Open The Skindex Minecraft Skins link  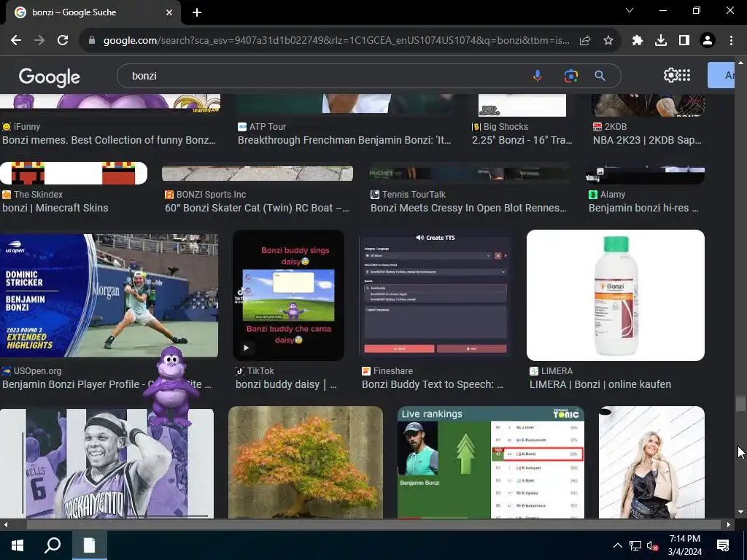tap(55, 208)
